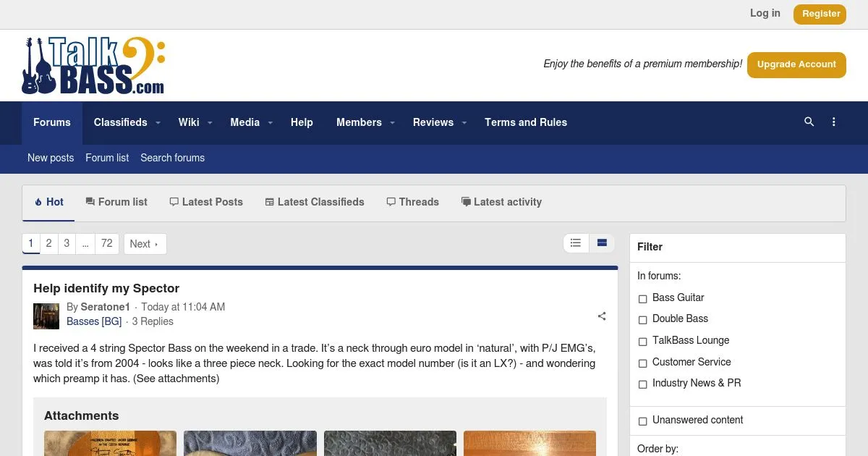Image resolution: width=868 pixels, height=456 pixels.
Task: Click the Register button
Action: 820,14
